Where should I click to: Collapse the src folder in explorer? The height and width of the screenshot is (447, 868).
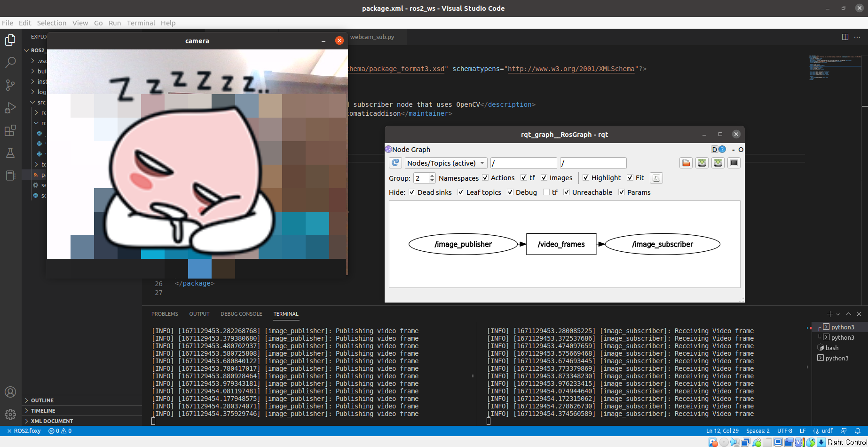[32, 102]
